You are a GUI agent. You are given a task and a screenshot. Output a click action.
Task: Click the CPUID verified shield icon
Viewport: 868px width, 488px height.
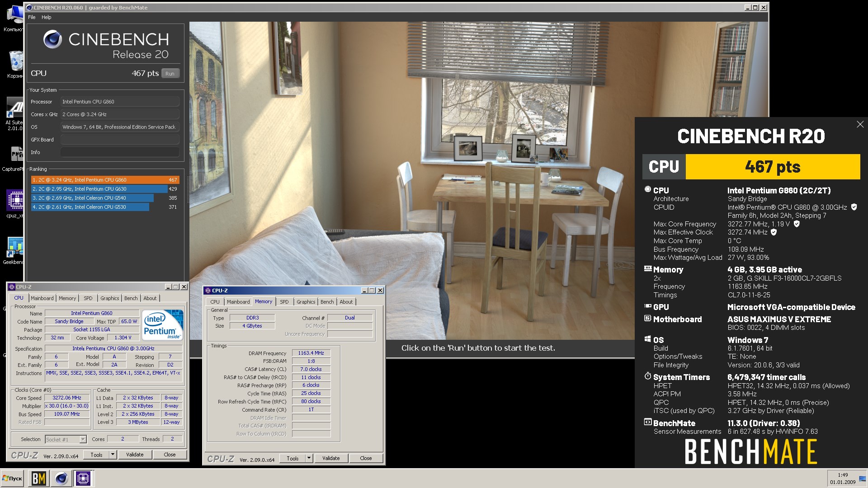tap(854, 207)
